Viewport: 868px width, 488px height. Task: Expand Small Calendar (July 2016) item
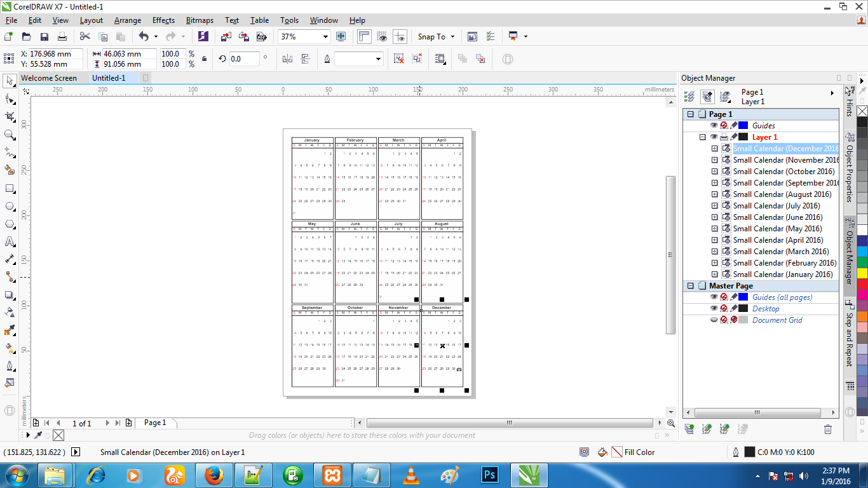pyautogui.click(x=715, y=206)
